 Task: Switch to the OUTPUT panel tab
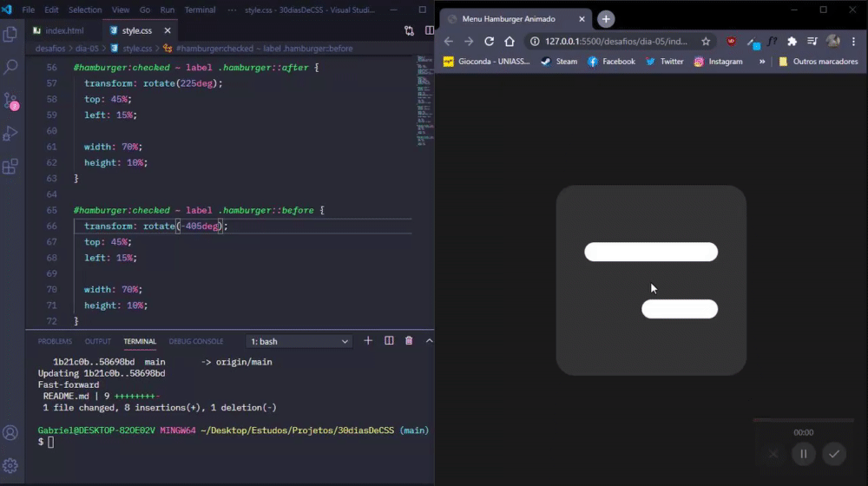click(98, 342)
